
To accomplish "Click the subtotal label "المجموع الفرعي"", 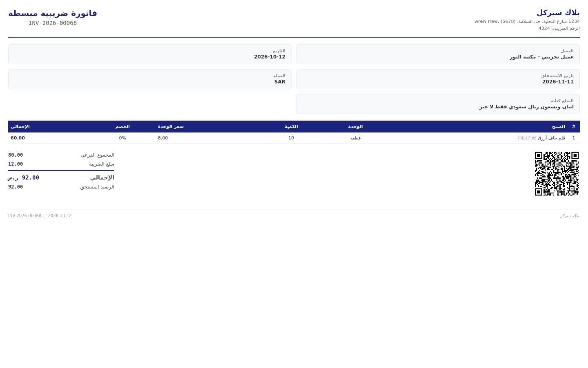I will 97,155.
